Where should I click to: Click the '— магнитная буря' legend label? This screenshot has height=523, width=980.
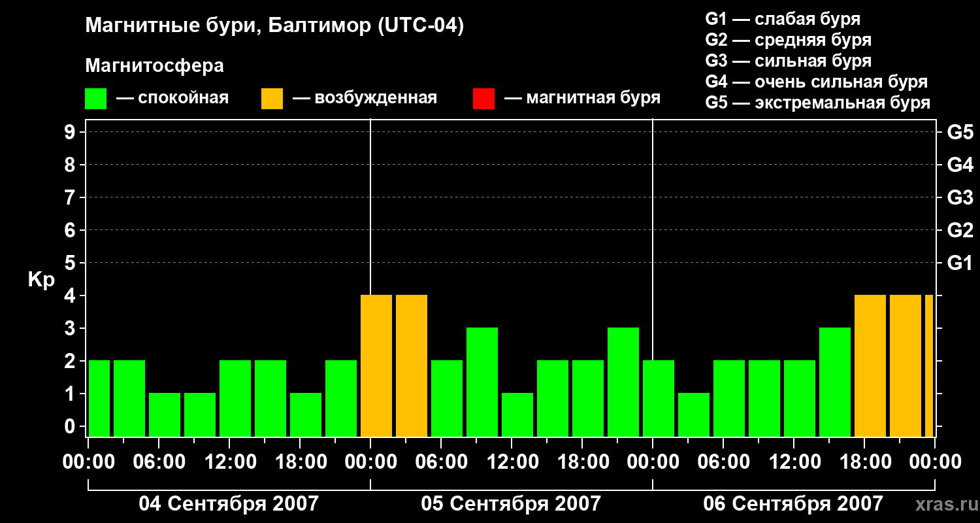[583, 99]
